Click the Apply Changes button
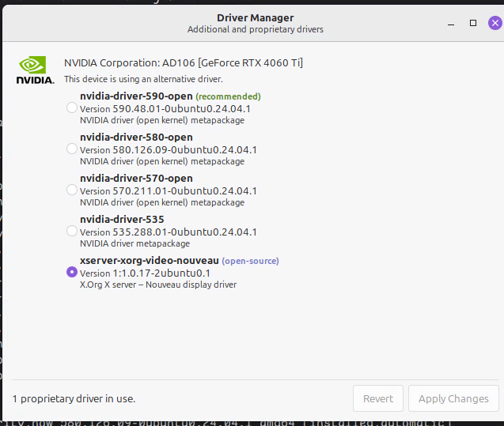This screenshot has width=504, height=426. tap(453, 398)
